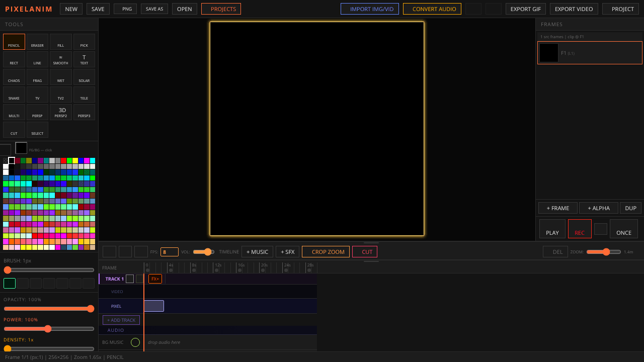Select the pixel clip on the Pixel track
644x362 pixels.
tap(154, 306)
